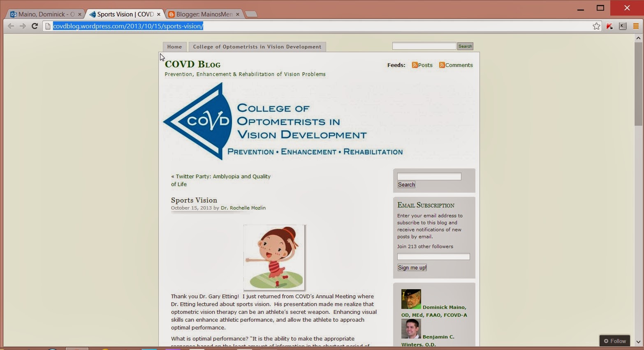Focus the sidebar search input box

point(429,176)
